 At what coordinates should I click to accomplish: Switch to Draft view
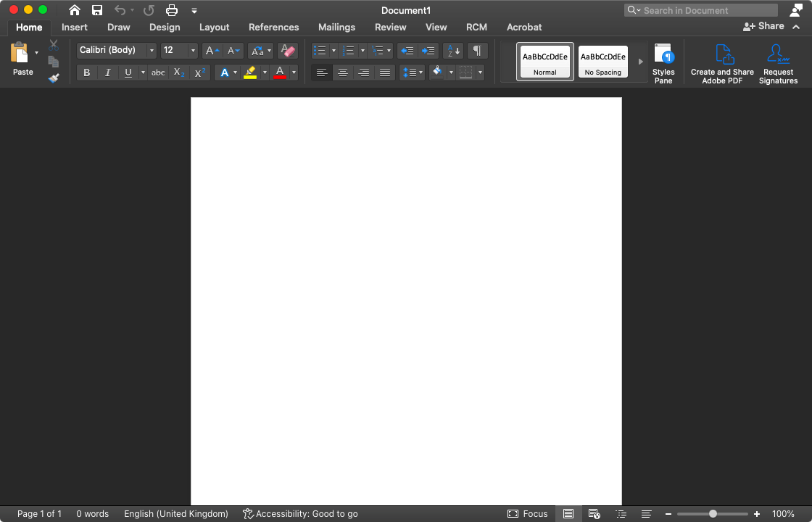tap(646, 514)
